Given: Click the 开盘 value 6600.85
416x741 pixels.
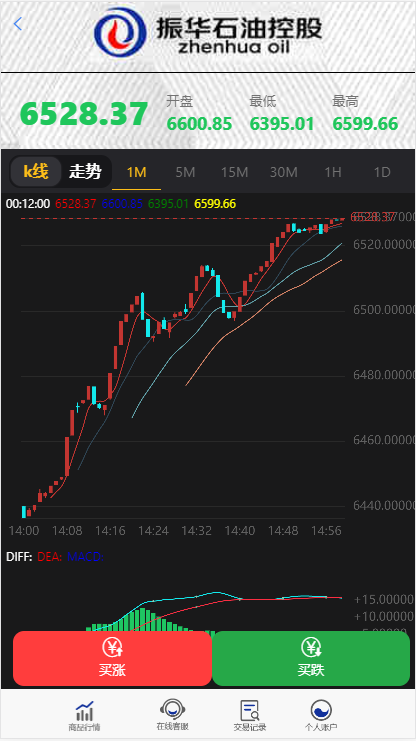Looking at the screenshot, I should (199, 124).
